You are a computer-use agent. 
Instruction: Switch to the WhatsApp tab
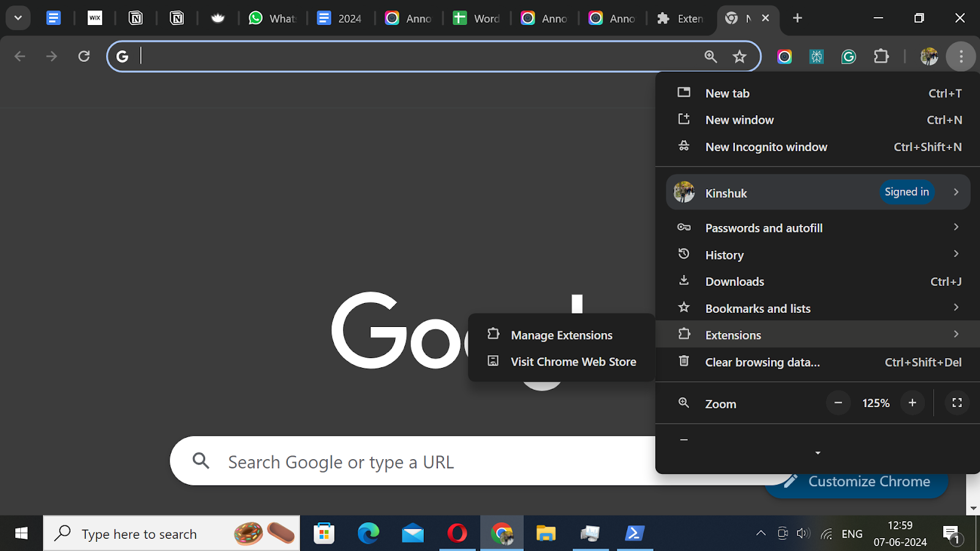272,18
